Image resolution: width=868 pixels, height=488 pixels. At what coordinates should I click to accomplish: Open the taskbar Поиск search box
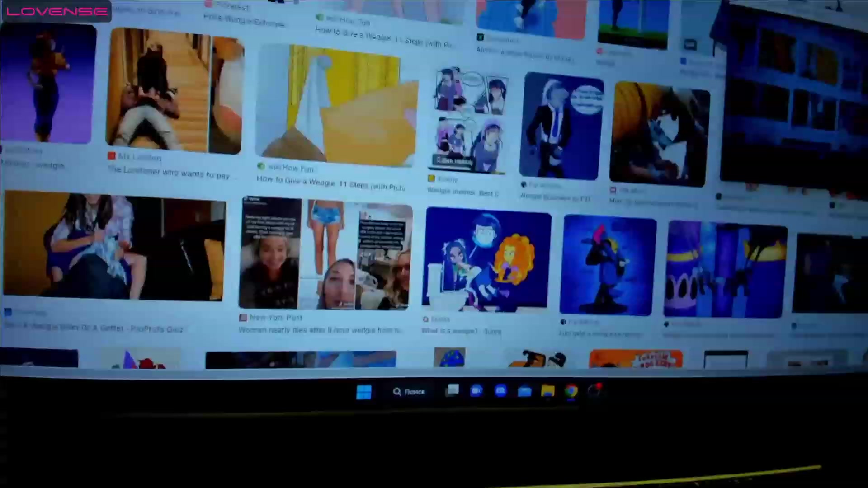click(409, 392)
